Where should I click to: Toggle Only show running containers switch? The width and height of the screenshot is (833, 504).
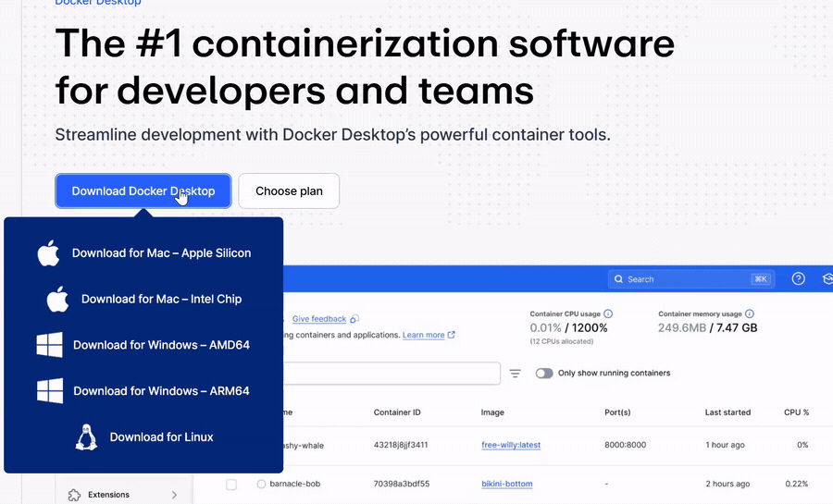pos(544,373)
